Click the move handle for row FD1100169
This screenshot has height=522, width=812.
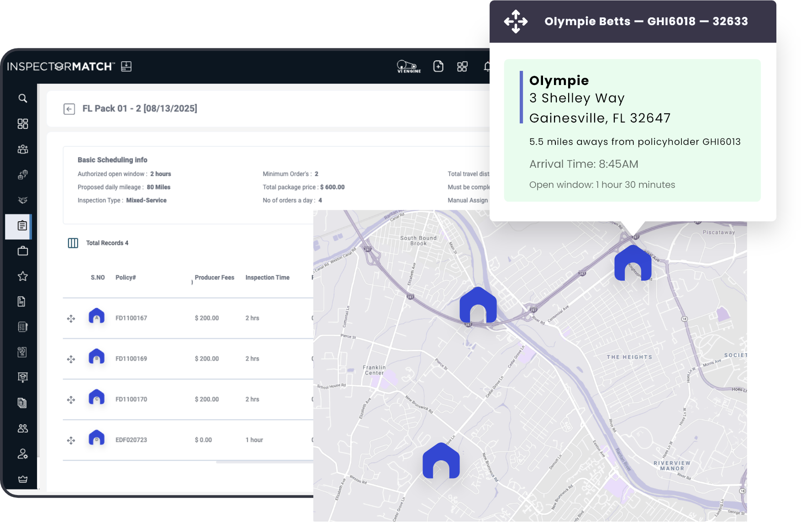(71, 359)
